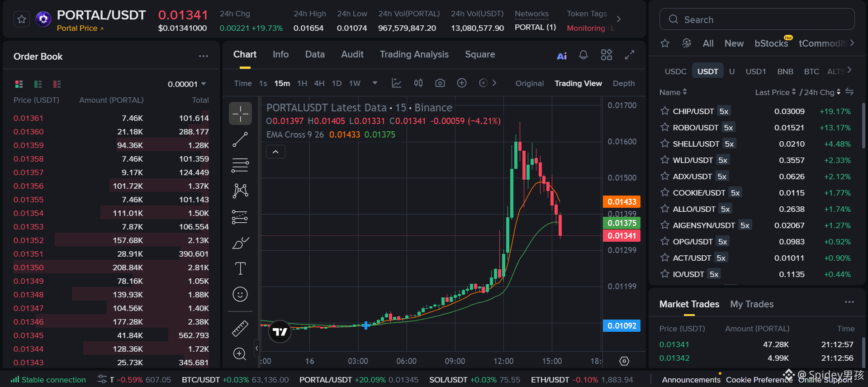Switch to the Info tab
868x387 pixels.
[280, 54]
